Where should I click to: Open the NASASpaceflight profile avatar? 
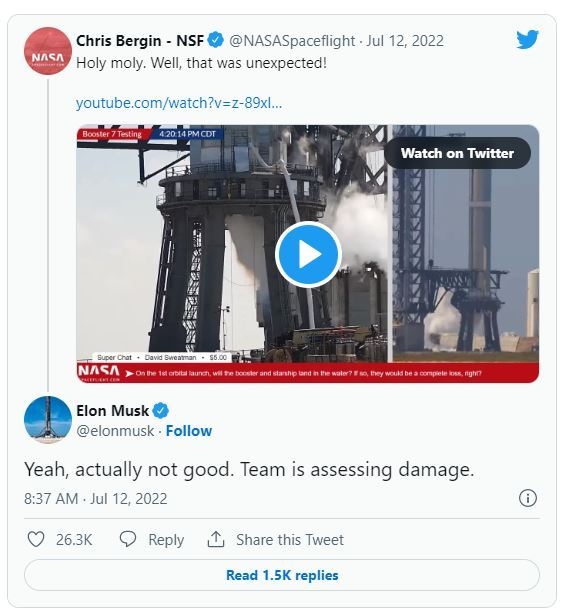click(48, 51)
